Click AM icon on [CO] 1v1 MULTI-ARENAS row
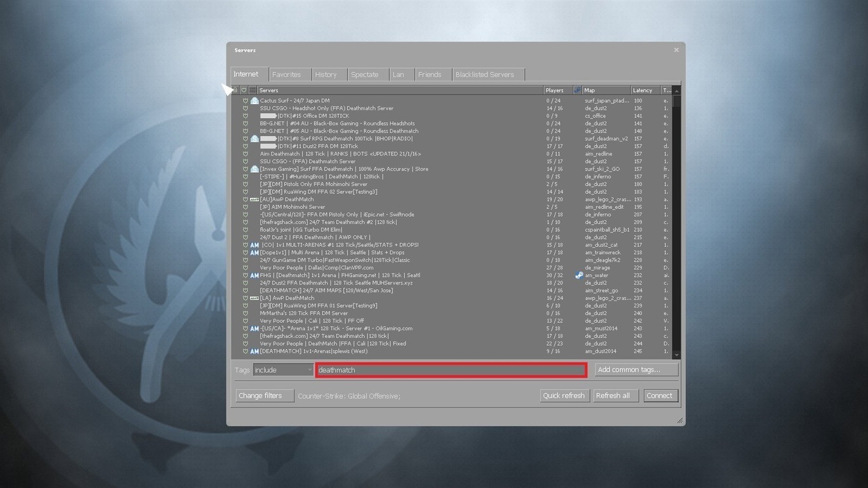The height and width of the screenshot is (488, 868). [x=255, y=245]
